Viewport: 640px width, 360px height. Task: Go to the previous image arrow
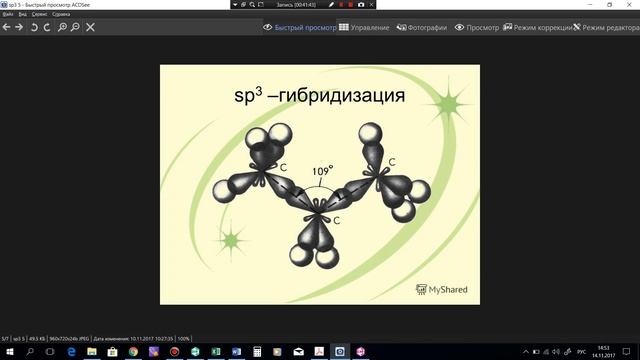[7, 27]
